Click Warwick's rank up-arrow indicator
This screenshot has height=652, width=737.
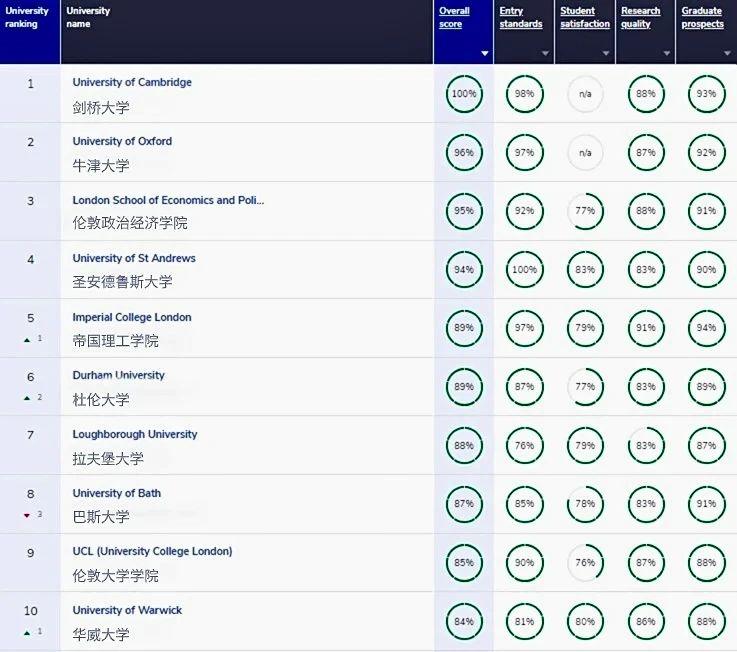(x=27, y=633)
